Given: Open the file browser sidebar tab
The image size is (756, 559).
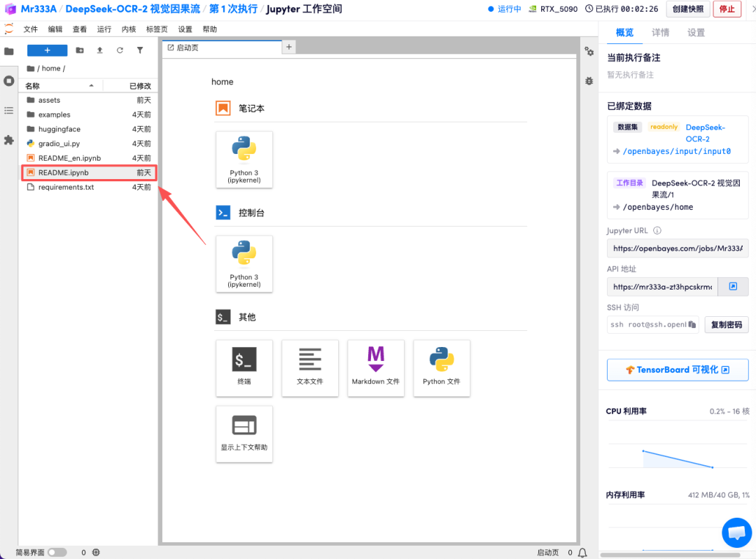Looking at the screenshot, I should coord(8,51).
